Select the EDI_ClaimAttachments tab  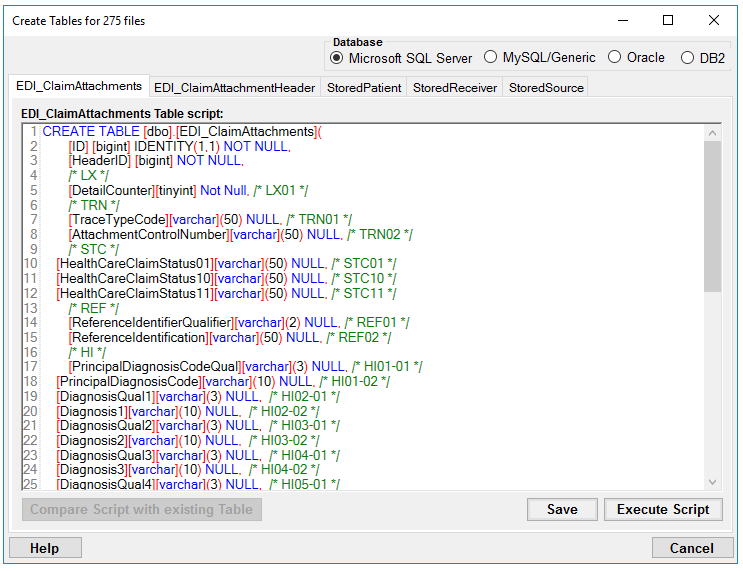coord(78,87)
